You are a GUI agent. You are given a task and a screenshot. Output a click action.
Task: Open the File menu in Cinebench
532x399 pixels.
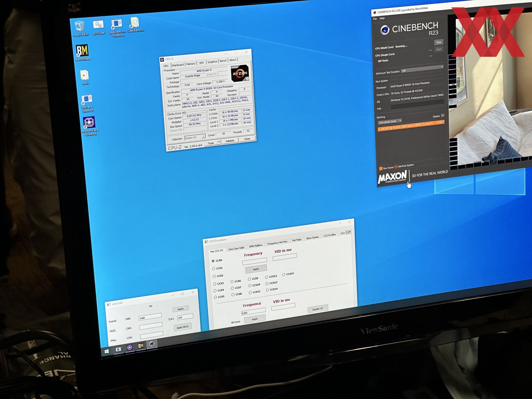click(375, 19)
